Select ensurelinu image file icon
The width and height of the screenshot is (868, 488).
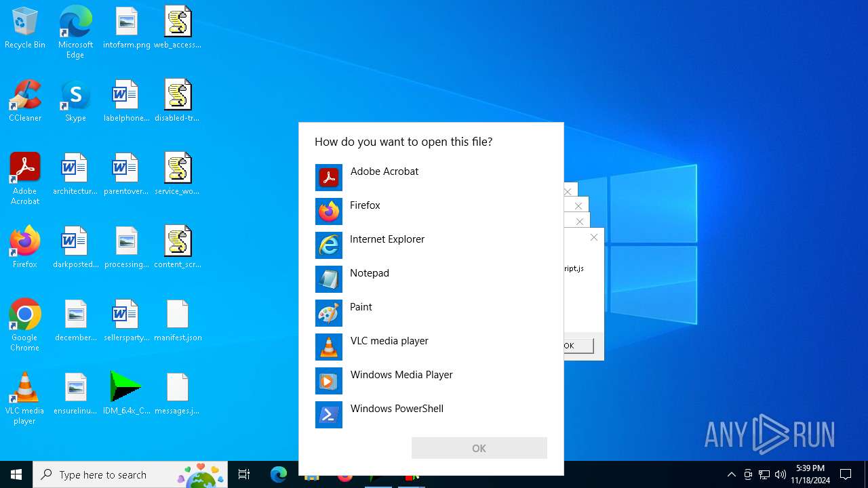tap(75, 394)
